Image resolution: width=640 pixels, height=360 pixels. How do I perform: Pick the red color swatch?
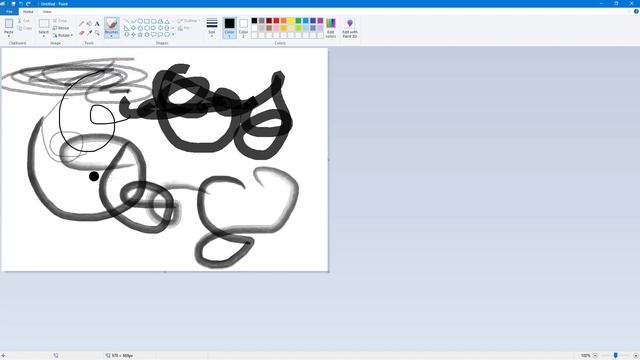[276, 21]
